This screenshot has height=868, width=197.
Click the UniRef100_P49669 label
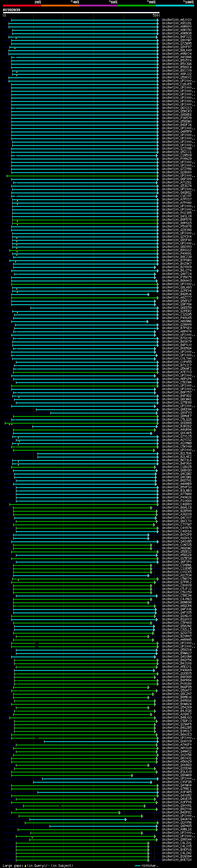coord(177,670)
